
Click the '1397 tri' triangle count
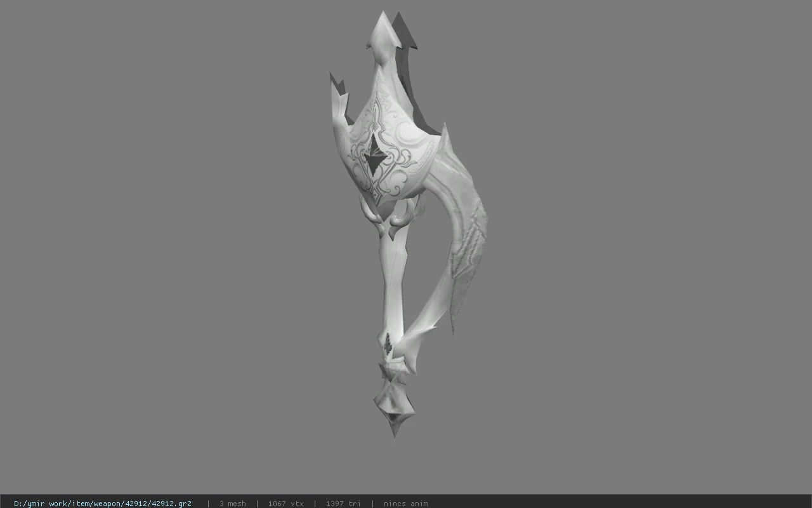pos(343,504)
